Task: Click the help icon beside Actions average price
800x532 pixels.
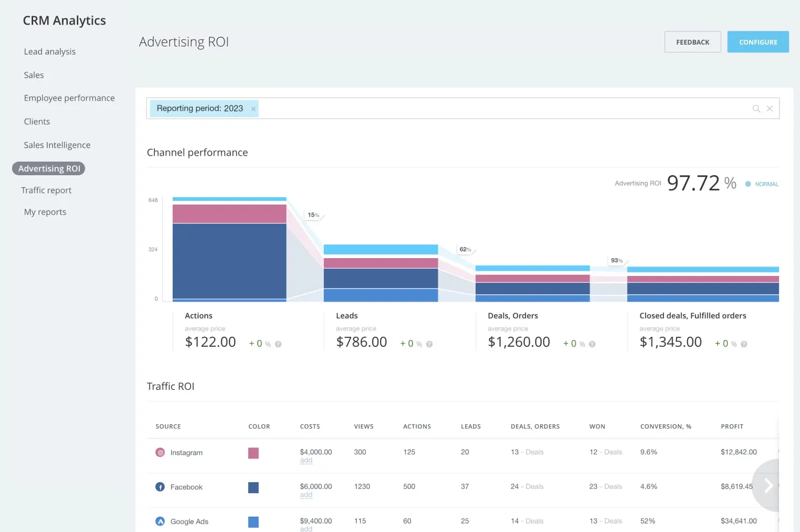Action: coord(278,344)
